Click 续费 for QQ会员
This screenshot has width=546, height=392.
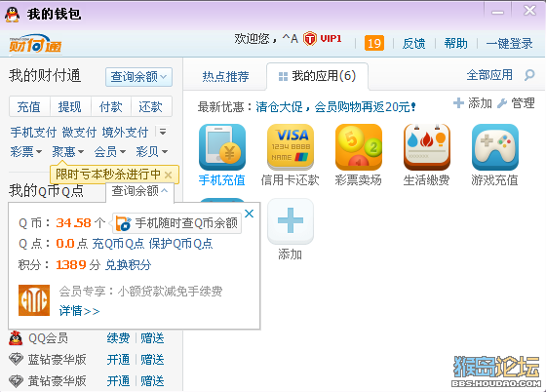tap(118, 338)
